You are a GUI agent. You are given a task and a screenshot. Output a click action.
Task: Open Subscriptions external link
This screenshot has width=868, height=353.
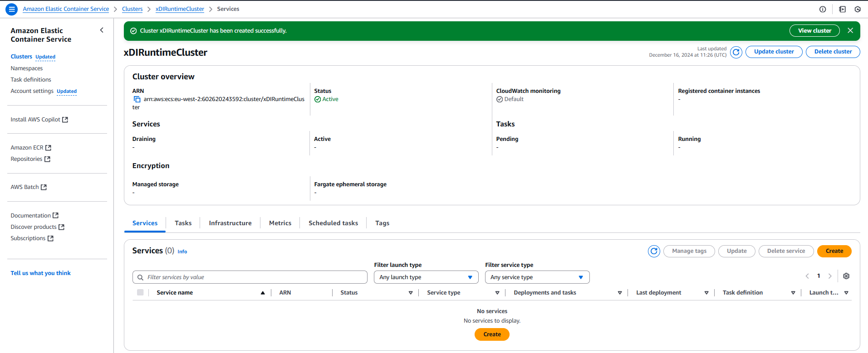[x=32, y=238]
